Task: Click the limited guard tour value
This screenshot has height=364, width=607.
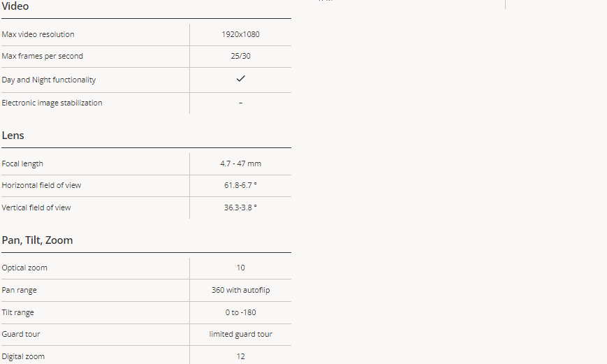Action: pyautogui.click(x=240, y=334)
